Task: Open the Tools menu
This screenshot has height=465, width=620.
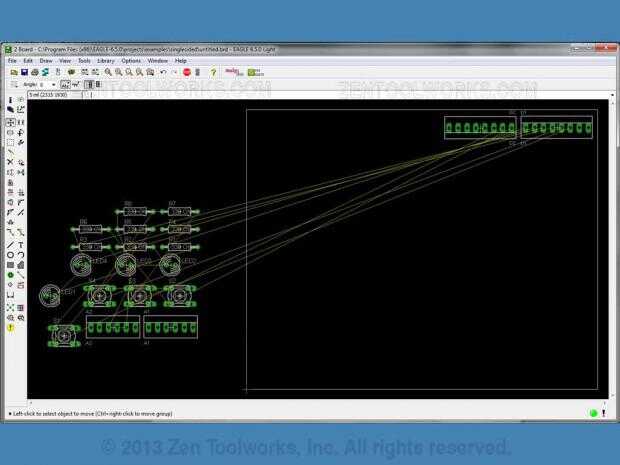Action: point(84,60)
